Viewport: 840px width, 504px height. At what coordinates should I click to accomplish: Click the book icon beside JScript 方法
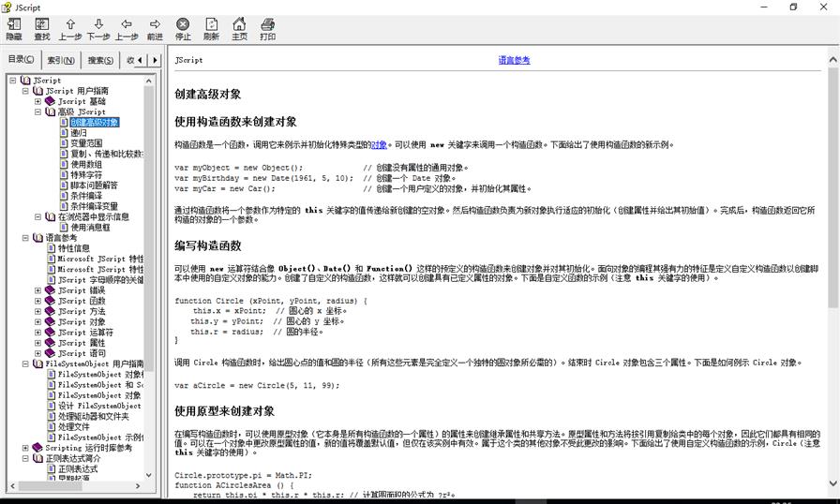tap(51, 311)
